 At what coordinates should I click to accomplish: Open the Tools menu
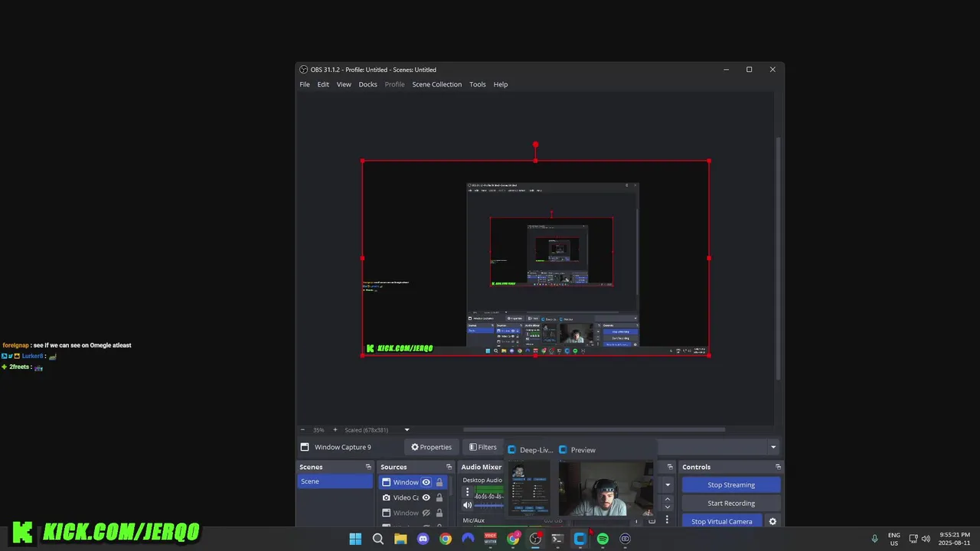[x=478, y=84]
